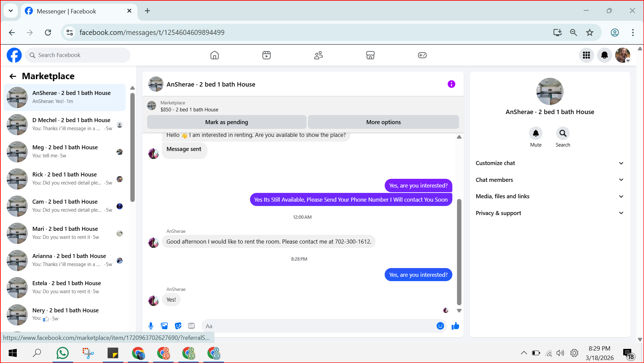Mute this conversation with bell icon
This screenshot has height=363, width=644.
point(535,134)
